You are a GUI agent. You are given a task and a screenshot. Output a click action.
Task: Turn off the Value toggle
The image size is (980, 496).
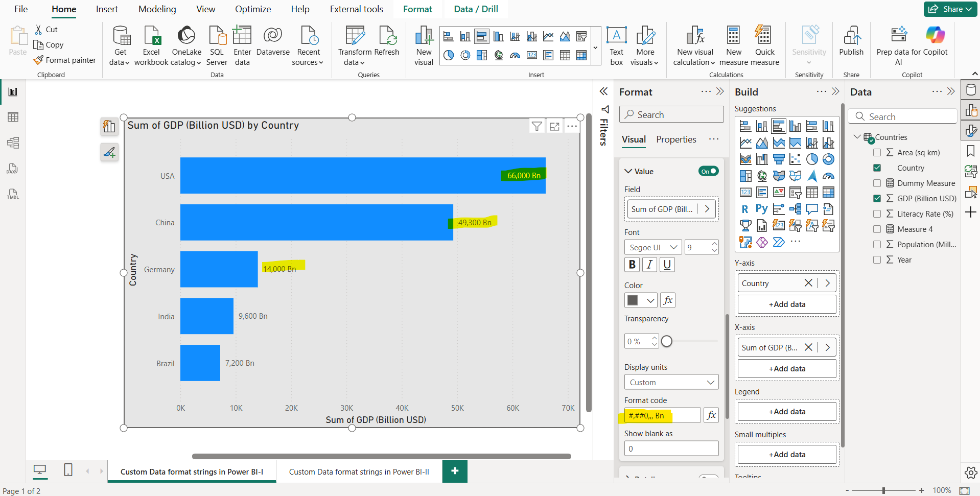point(708,171)
